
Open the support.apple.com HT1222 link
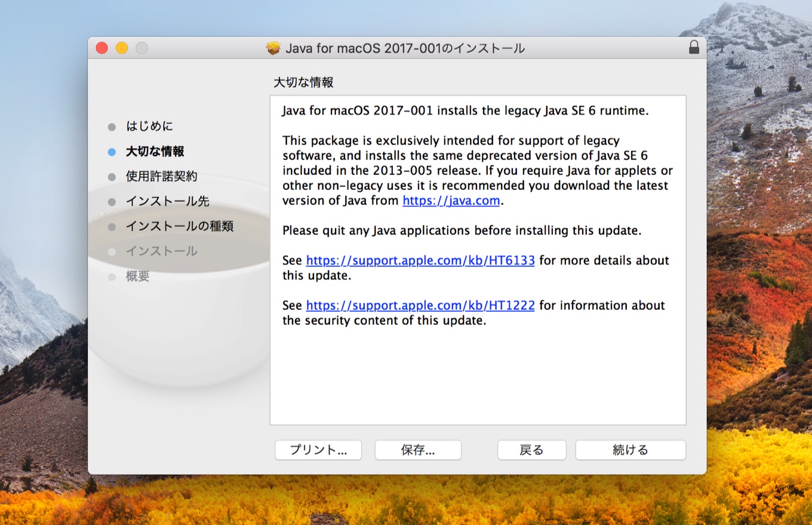point(420,305)
